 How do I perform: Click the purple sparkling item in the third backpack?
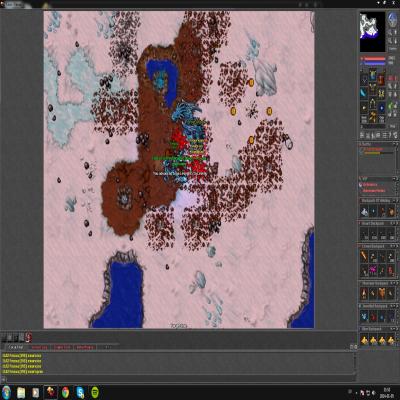point(373,269)
